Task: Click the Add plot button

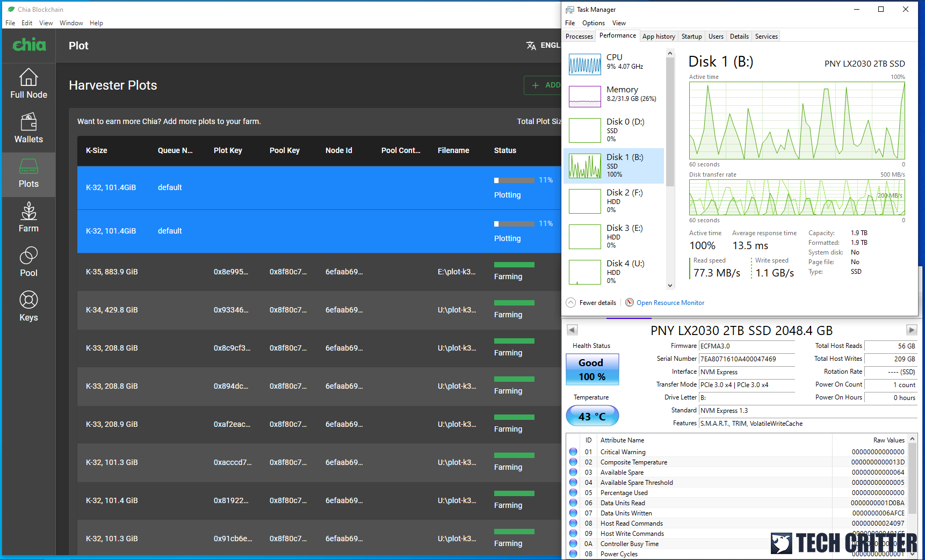Action: click(544, 85)
